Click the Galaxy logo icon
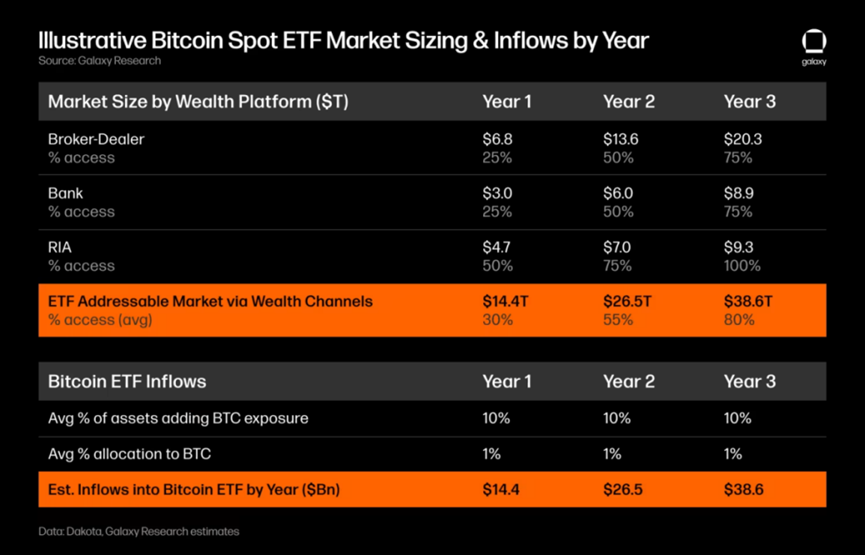This screenshot has width=865, height=555. point(813,42)
